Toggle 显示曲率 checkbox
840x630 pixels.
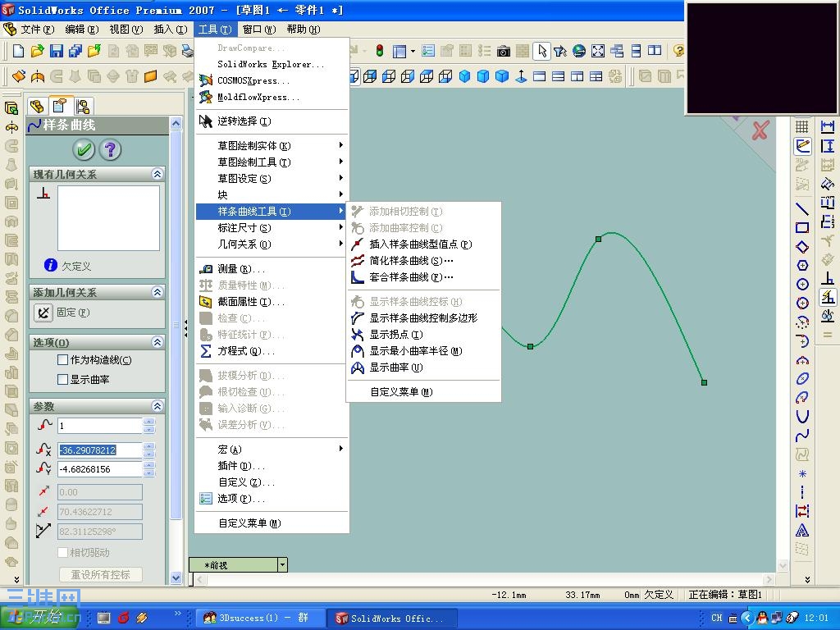coord(62,379)
